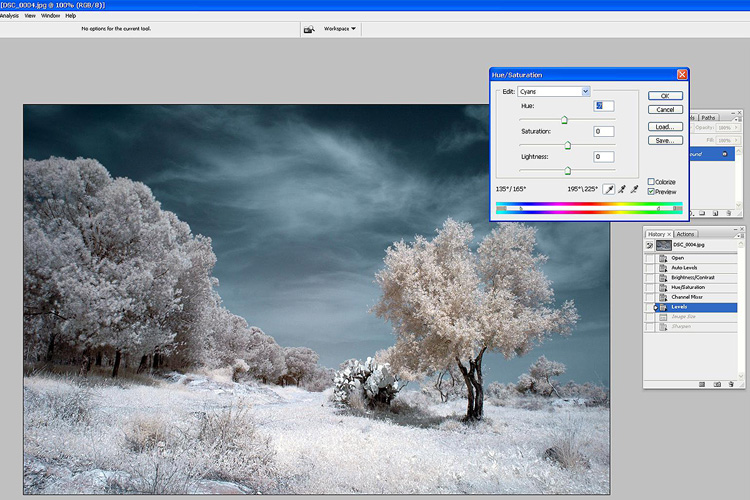
Task: Uncheck the Preview checkbox
Action: 651,191
